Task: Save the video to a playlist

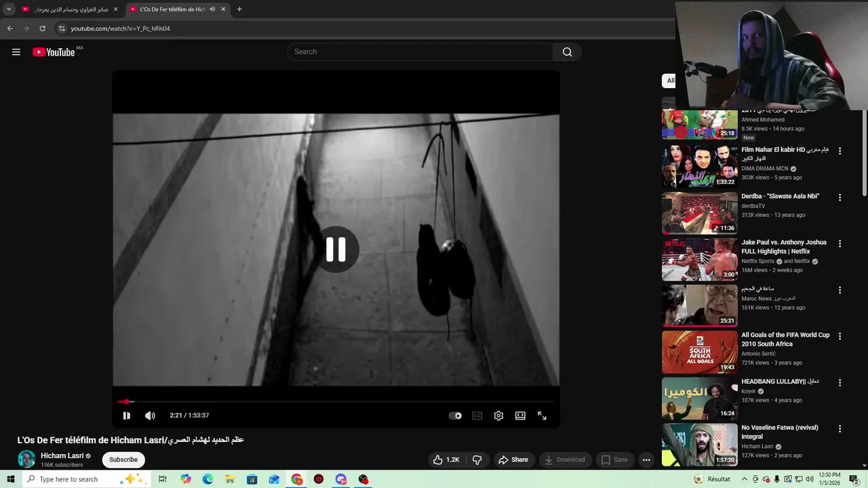Action: tap(614, 460)
